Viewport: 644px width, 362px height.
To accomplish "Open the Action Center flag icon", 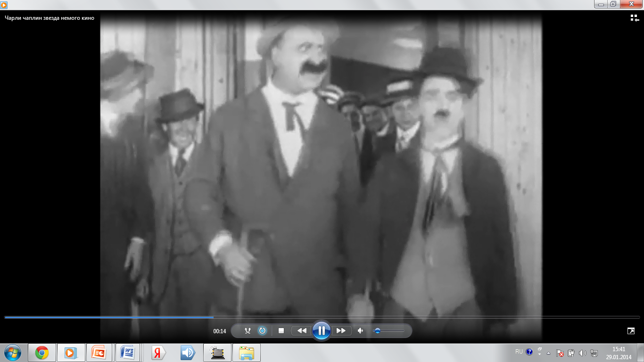I will point(560,353).
